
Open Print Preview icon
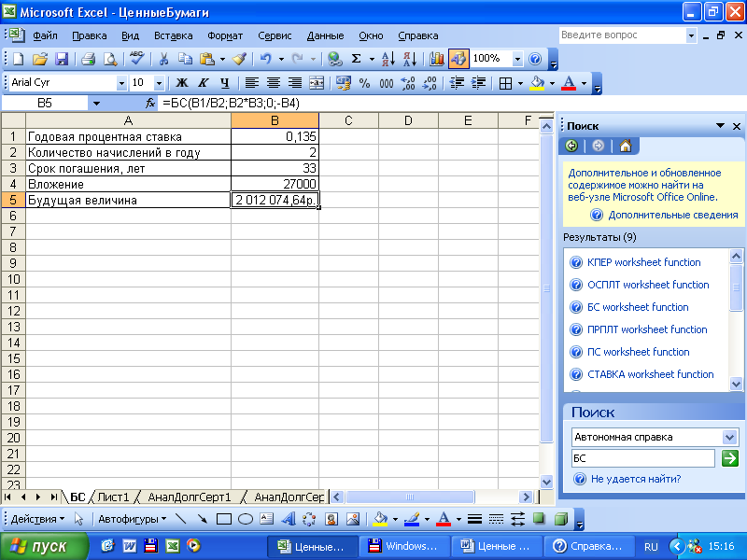coord(110,59)
